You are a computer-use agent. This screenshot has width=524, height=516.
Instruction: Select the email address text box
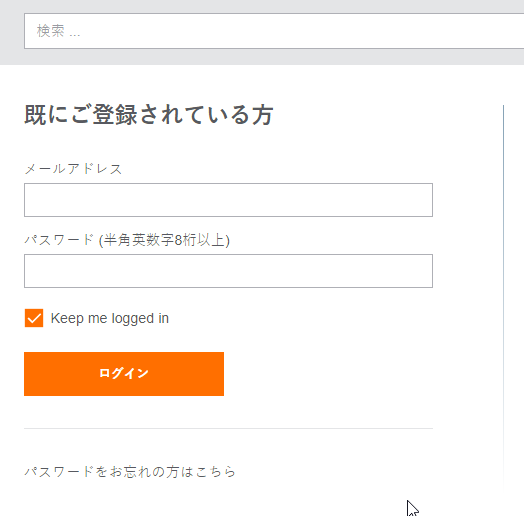228,200
